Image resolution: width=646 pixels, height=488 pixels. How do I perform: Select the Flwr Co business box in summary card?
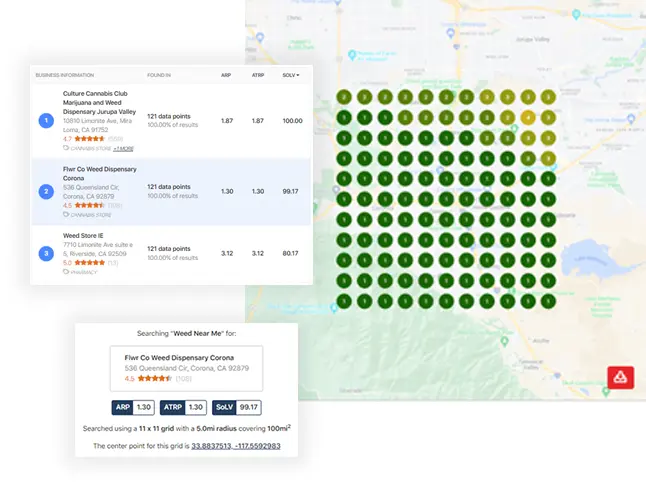186,368
